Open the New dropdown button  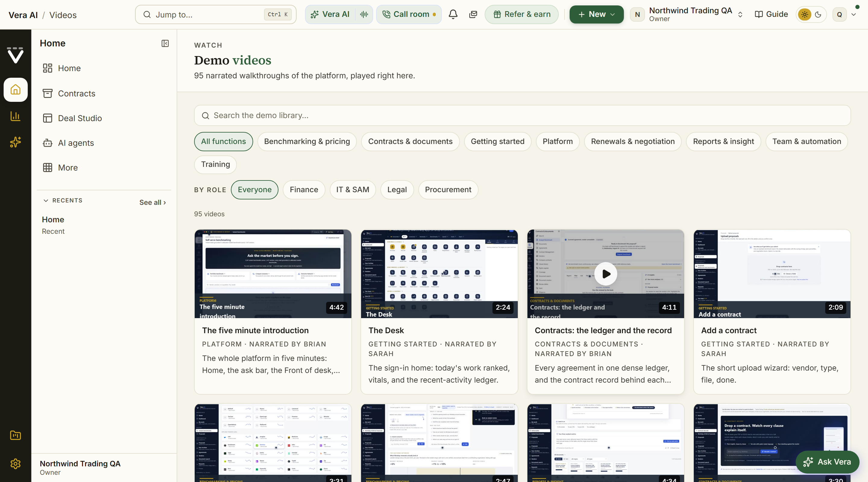click(x=596, y=14)
